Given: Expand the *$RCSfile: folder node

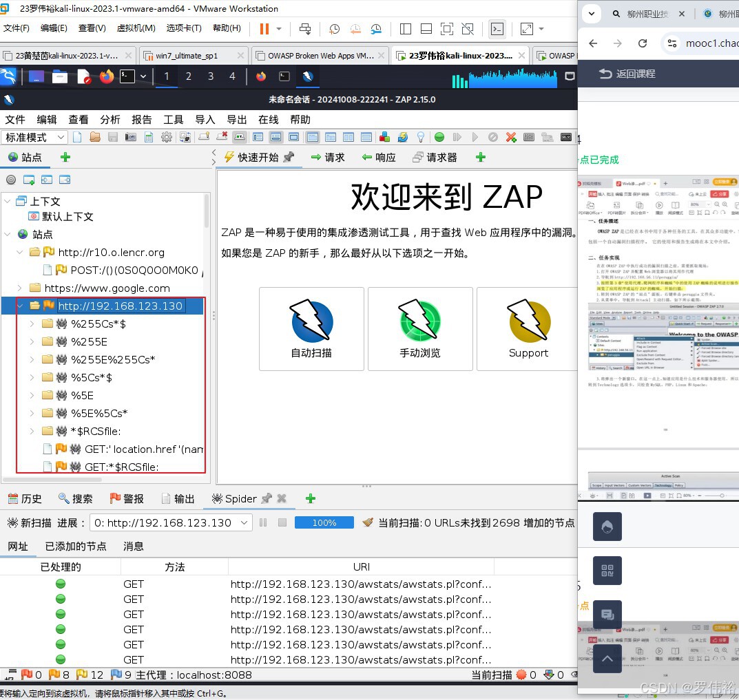Looking at the screenshot, I should point(32,431).
